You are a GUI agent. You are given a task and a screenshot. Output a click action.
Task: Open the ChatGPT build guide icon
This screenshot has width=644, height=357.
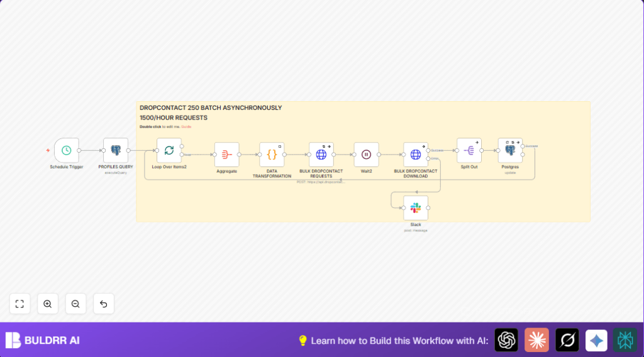[506, 340]
